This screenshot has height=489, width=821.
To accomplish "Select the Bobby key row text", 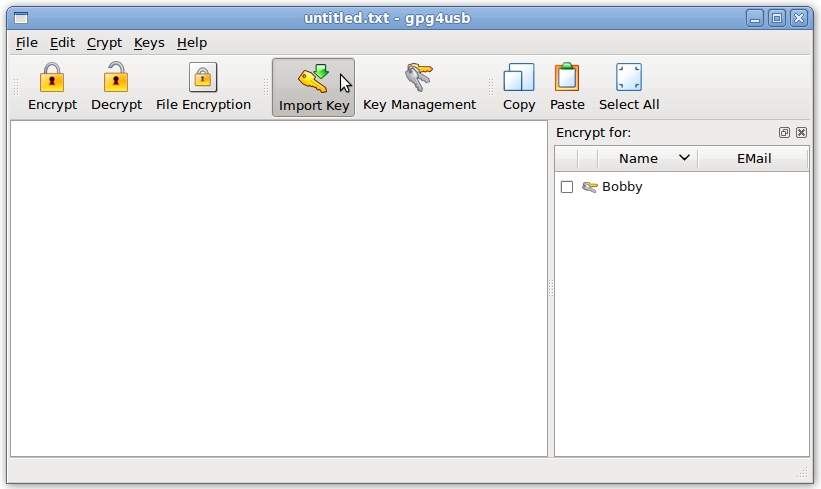I will (622, 187).
